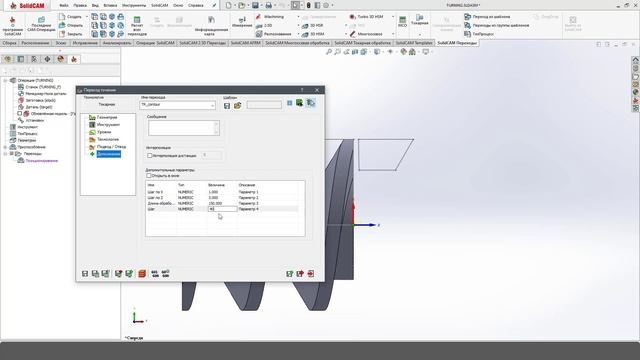Click the iMachining ribbon button
This screenshot has width=640, height=360.
270,17
